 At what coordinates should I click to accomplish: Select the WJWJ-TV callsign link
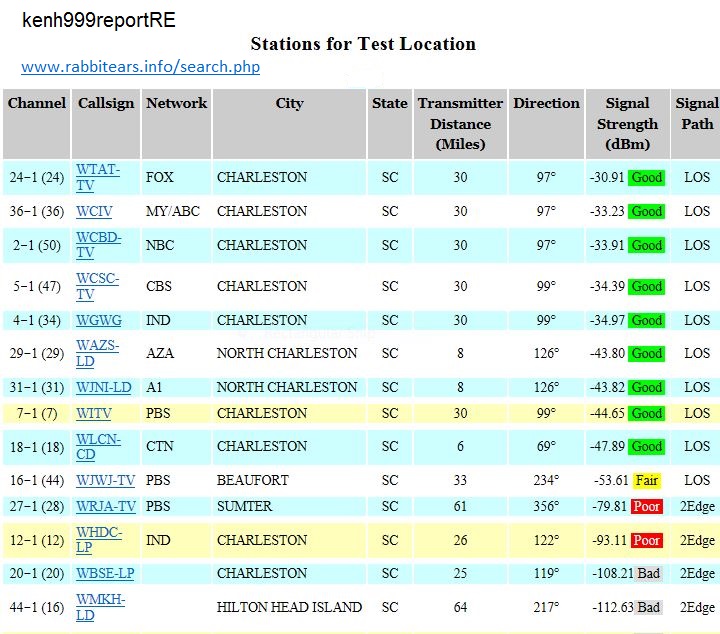click(x=105, y=480)
